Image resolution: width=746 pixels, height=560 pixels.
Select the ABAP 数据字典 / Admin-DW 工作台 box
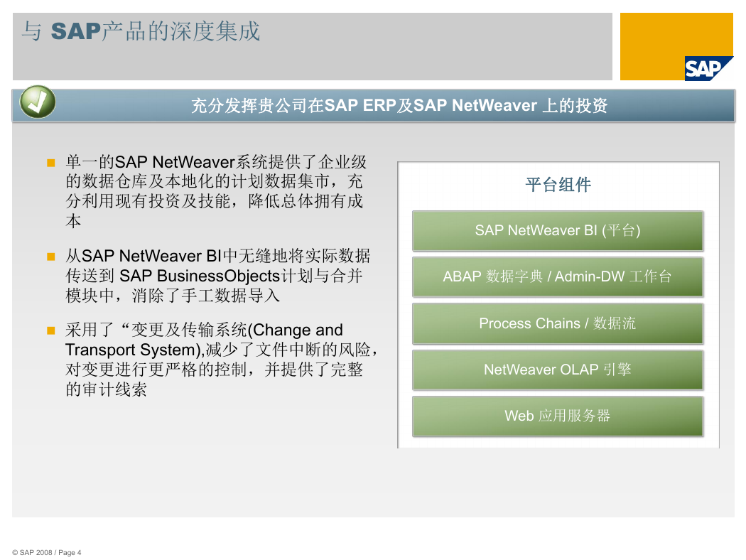coord(558,277)
